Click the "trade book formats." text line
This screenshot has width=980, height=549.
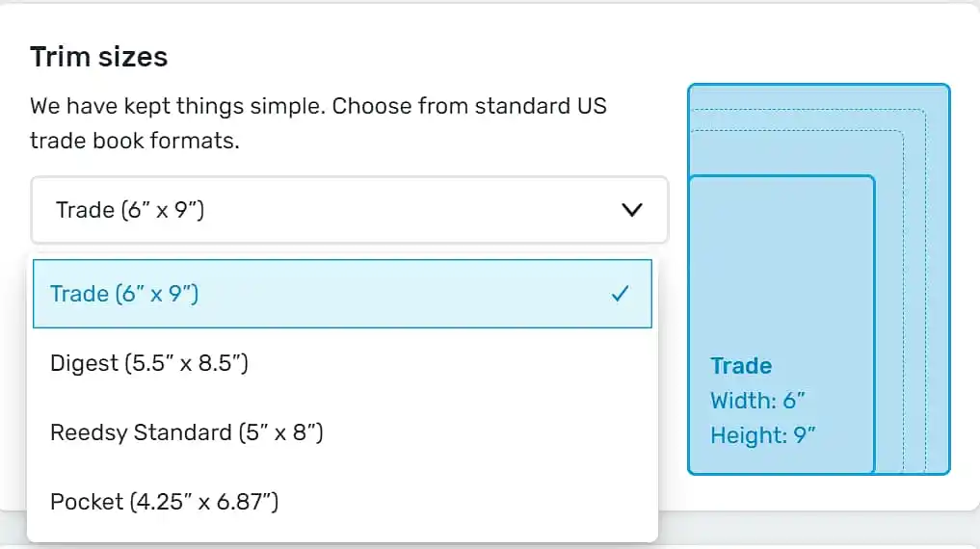(x=134, y=141)
